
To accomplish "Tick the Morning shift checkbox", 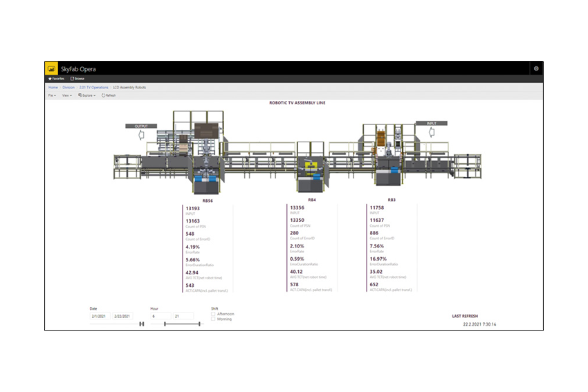I will pos(213,319).
